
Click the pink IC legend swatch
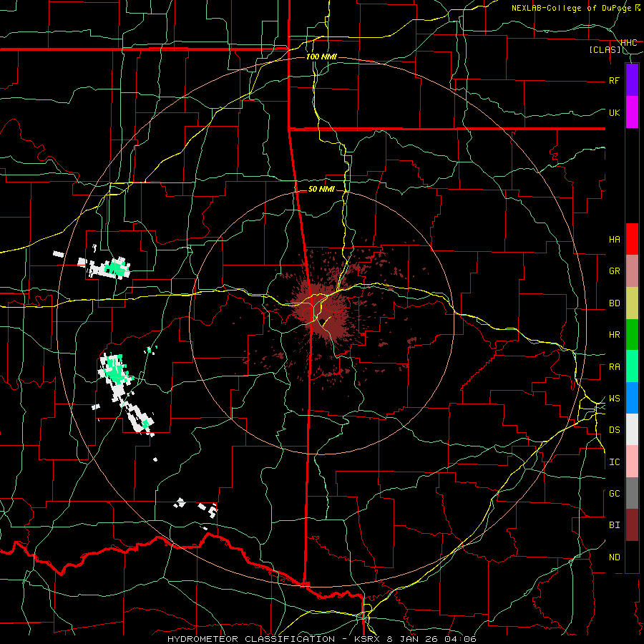coord(632,462)
